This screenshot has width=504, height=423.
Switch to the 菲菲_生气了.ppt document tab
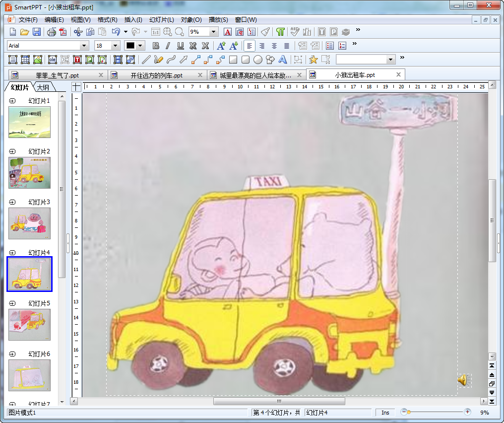[58, 75]
